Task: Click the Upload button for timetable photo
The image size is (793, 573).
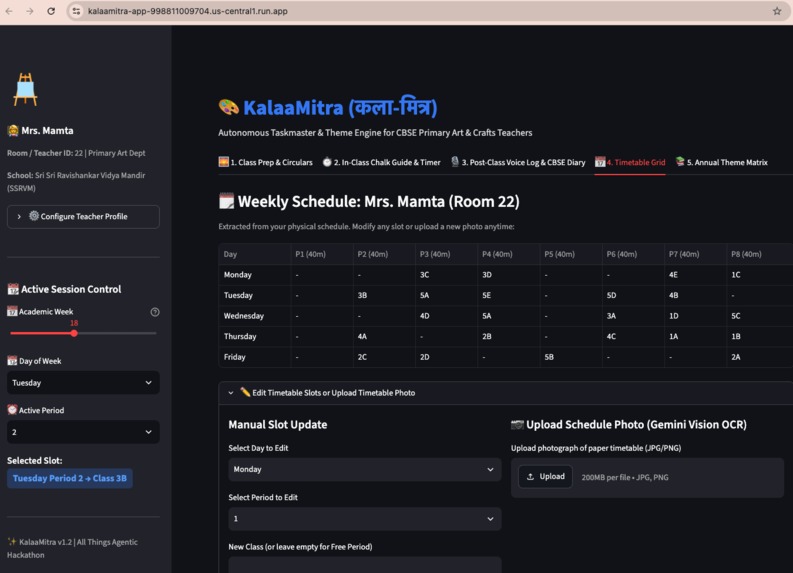Action: click(545, 477)
